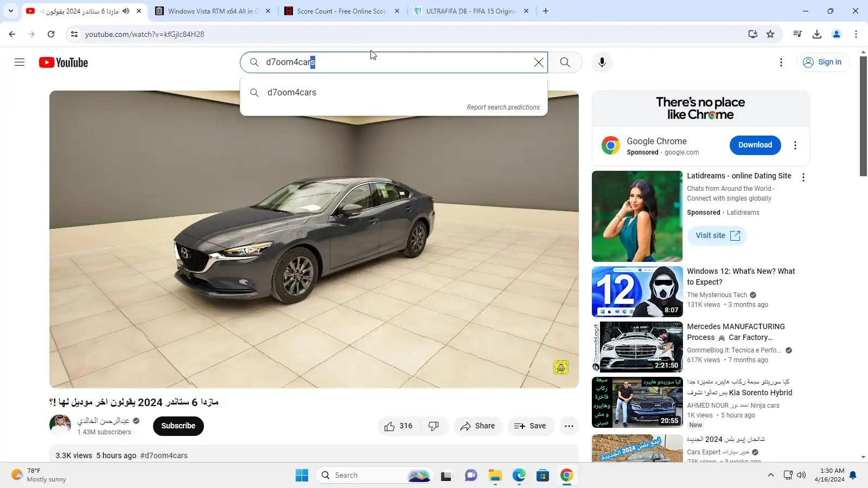
Task: Open Microsoft Edge from taskbar
Action: tap(519, 476)
